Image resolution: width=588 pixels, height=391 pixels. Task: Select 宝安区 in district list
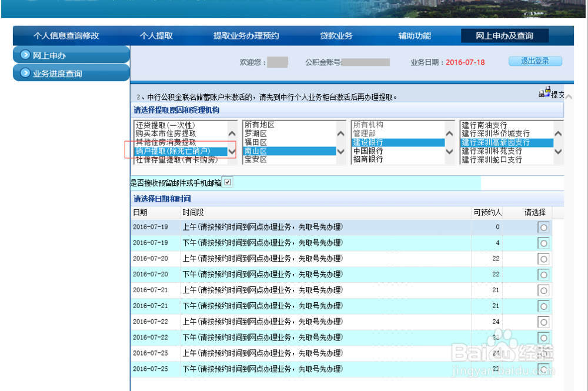289,160
